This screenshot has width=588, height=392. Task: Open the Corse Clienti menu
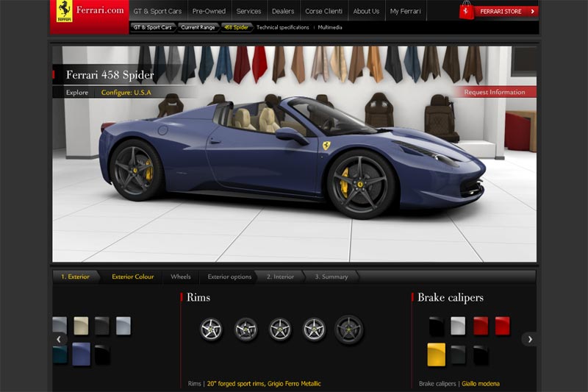[x=323, y=11]
